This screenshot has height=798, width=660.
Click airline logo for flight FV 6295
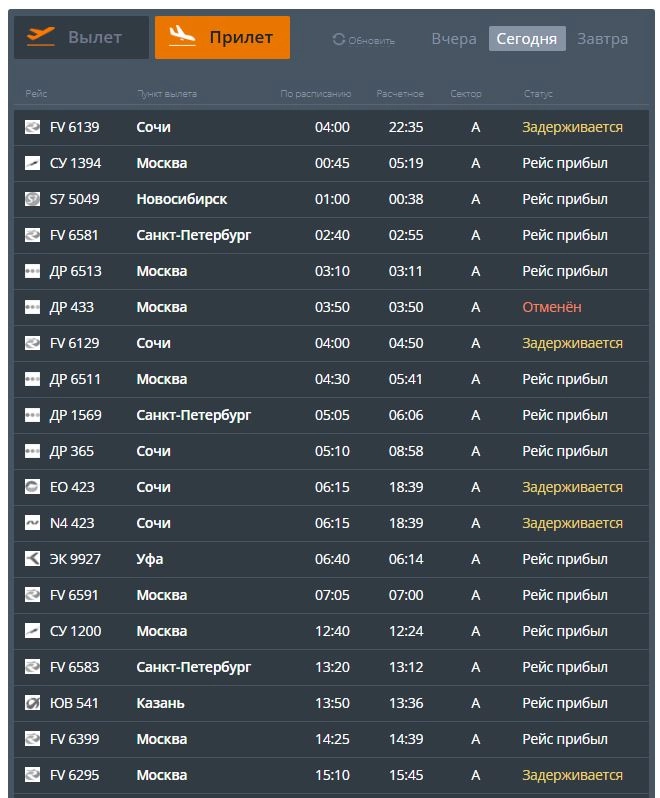pos(33,775)
